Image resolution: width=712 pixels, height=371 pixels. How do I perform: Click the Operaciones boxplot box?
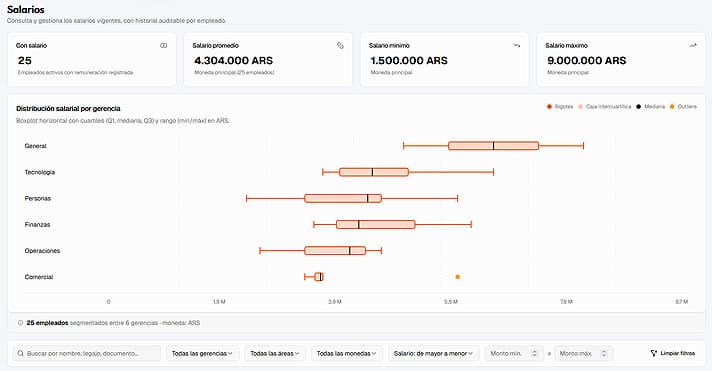(x=335, y=251)
